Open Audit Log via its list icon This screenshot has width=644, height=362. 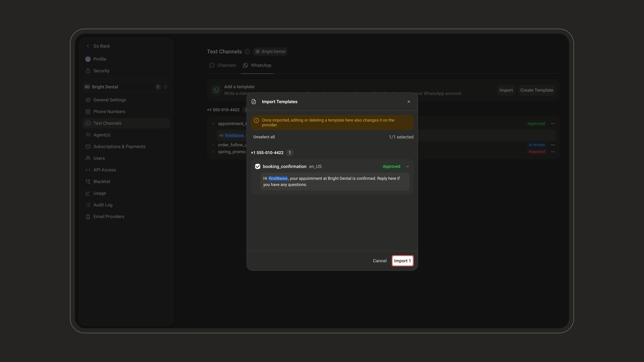pyautogui.click(x=88, y=205)
